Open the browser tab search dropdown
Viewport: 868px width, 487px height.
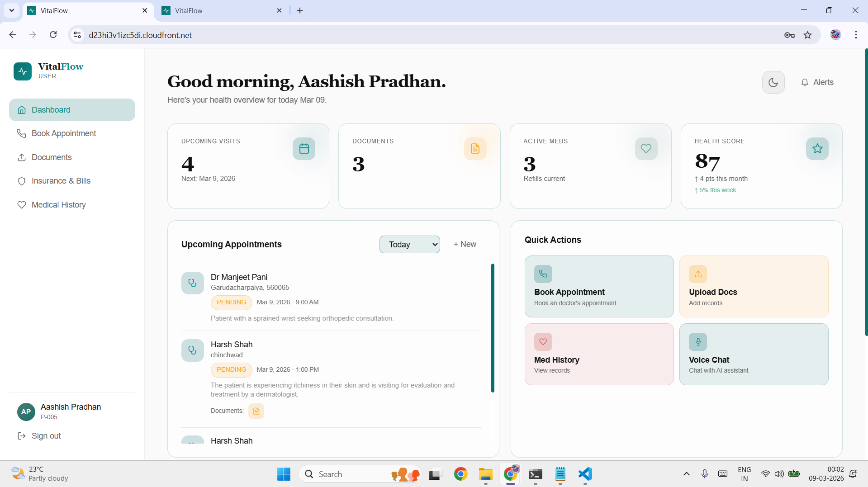click(12, 10)
